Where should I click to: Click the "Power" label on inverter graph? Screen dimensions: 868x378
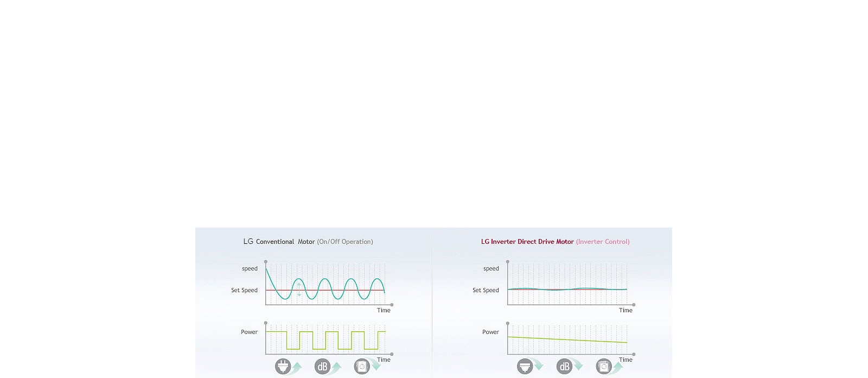pyautogui.click(x=490, y=332)
